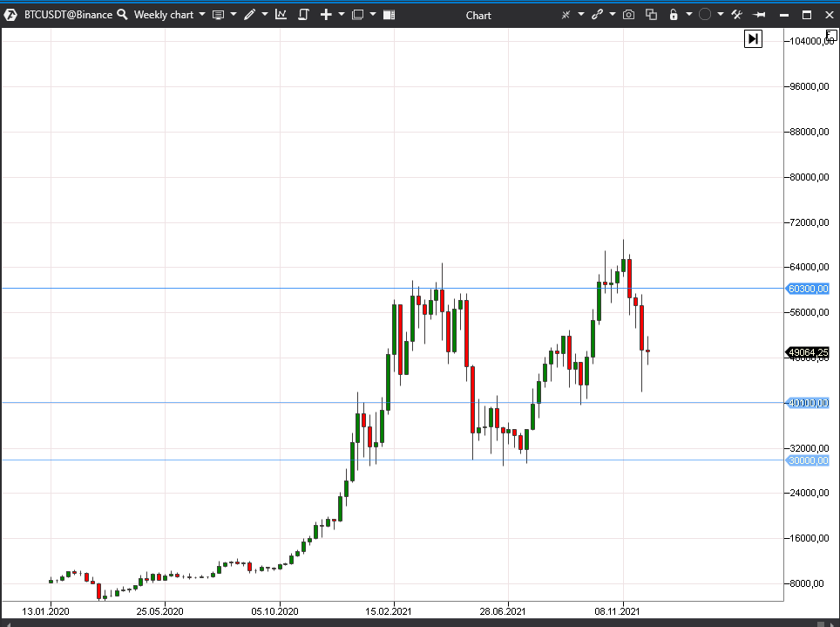Image resolution: width=840 pixels, height=627 pixels.
Task: Expand the dropdown beside the lock icon
Action: coord(689,15)
